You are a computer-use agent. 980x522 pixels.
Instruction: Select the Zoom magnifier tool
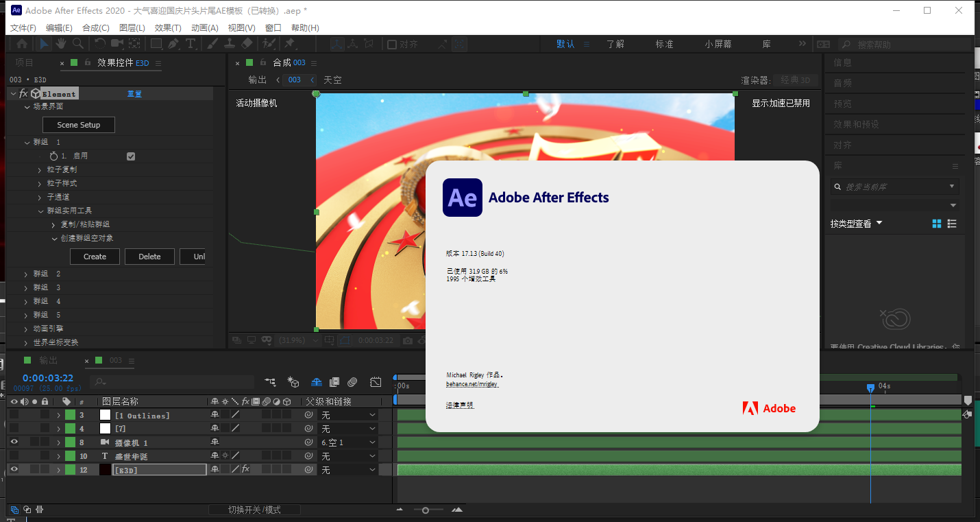click(78, 43)
